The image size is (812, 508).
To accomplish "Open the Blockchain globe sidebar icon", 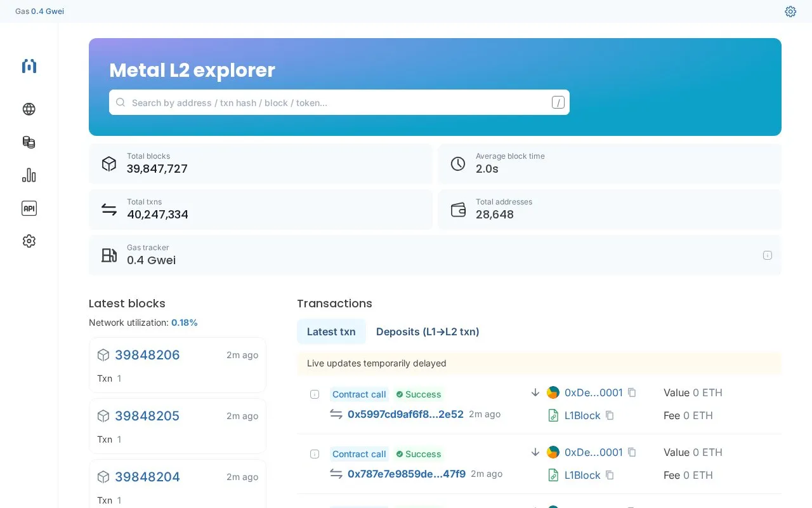I will [x=29, y=109].
